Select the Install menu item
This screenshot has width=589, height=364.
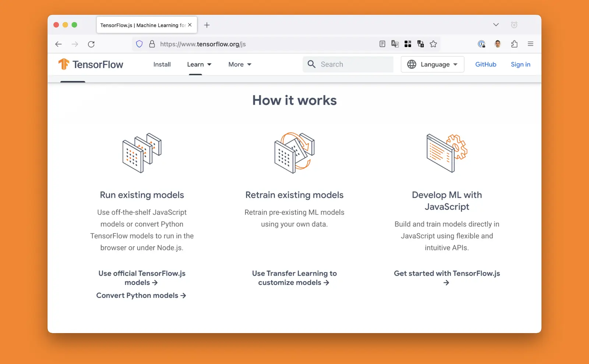(162, 64)
